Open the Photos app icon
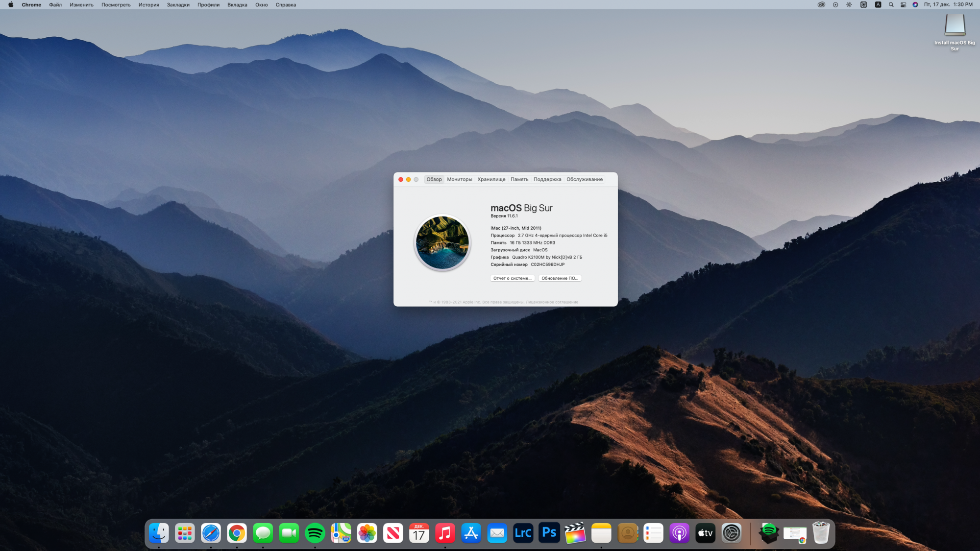Screen dimensions: 980x551 [367, 533]
